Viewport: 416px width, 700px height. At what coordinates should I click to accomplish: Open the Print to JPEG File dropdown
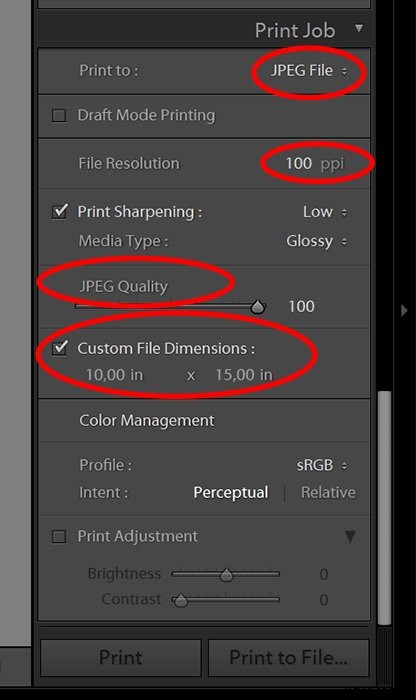(x=308, y=71)
